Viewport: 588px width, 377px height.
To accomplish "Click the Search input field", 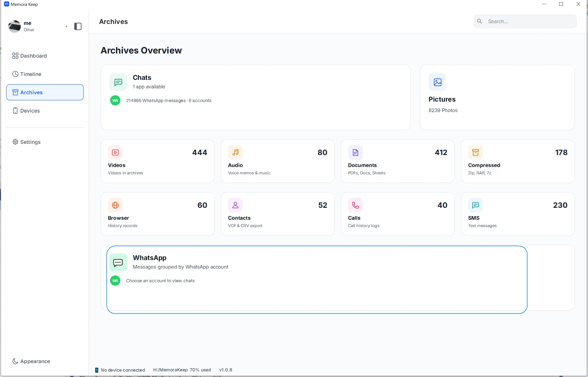I will (525, 21).
